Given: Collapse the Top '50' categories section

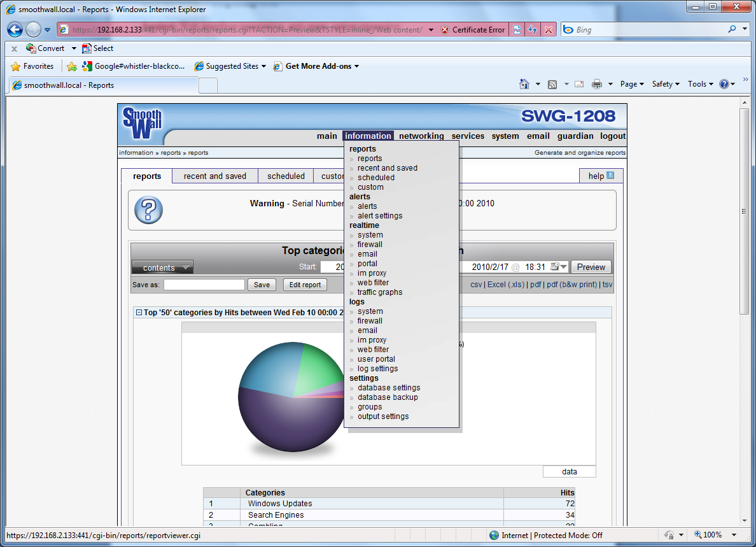Looking at the screenshot, I should (x=139, y=313).
